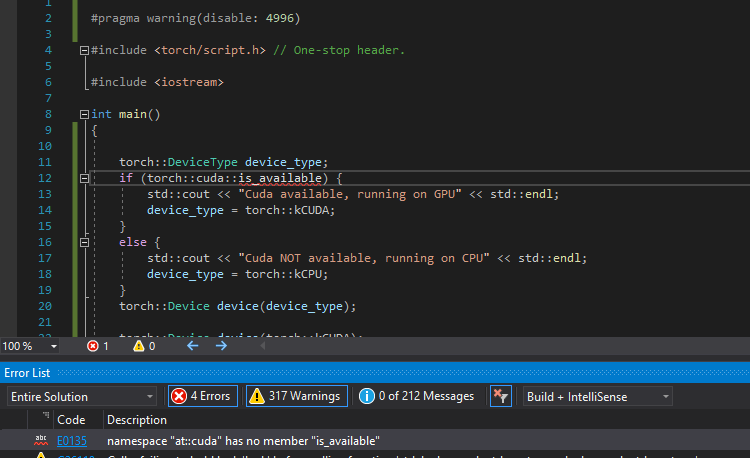Collapse the main() function outline
The width and height of the screenshot is (750, 458).
[x=84, y=114]
